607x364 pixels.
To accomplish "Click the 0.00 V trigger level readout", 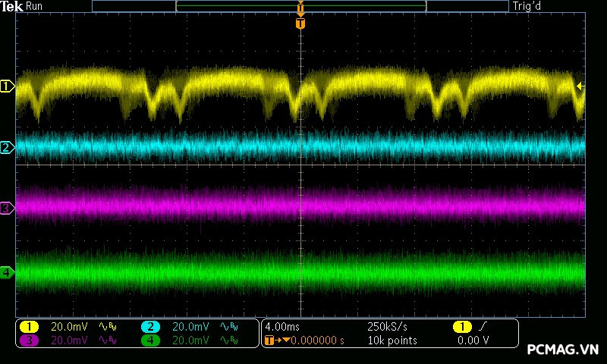I will click(473, 340).
